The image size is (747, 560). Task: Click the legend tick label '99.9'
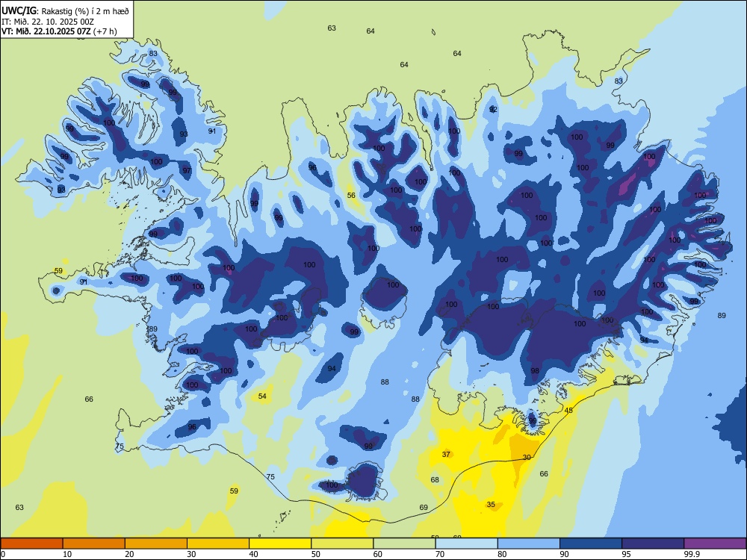691,554
